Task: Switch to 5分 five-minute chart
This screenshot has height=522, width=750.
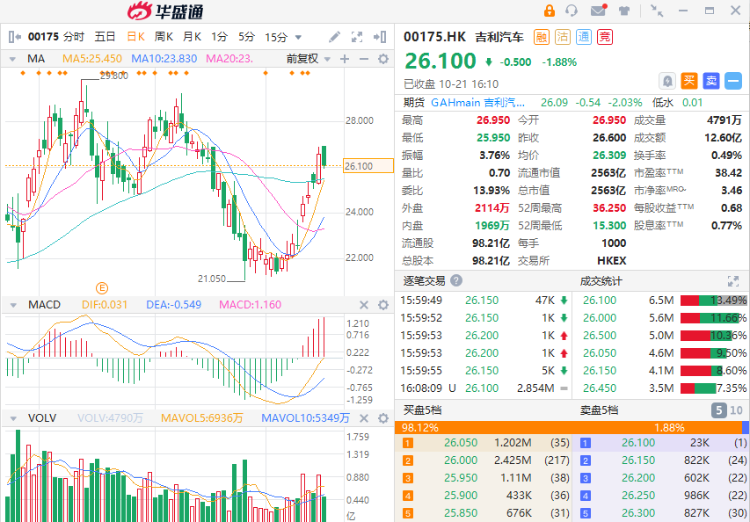Action: pyautogui.click(x=247, y=37)
